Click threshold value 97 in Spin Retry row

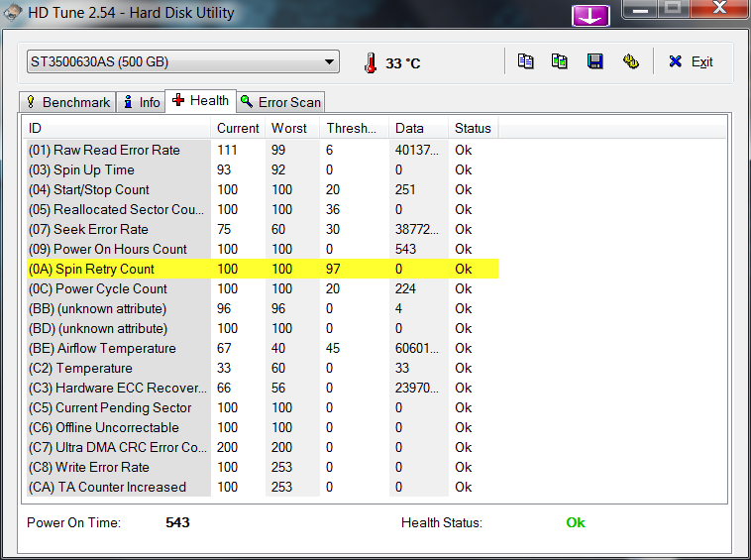333,269
